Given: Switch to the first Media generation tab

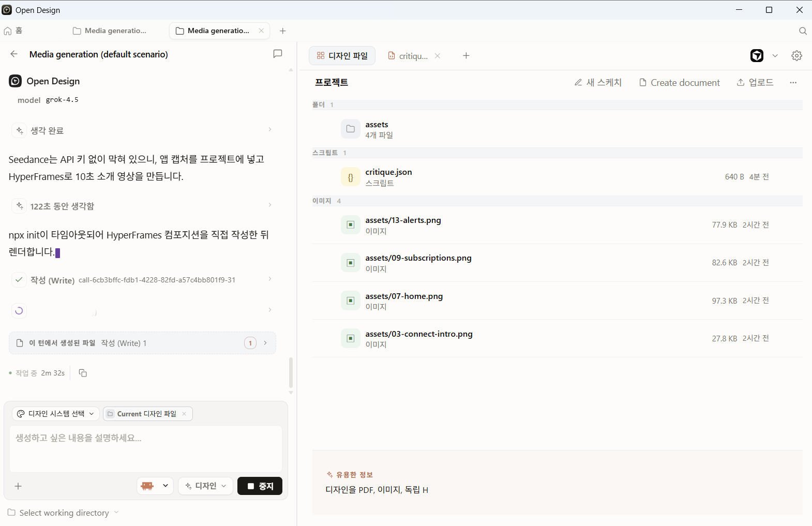Looking at the screenshot, I should tap(110, 31).
